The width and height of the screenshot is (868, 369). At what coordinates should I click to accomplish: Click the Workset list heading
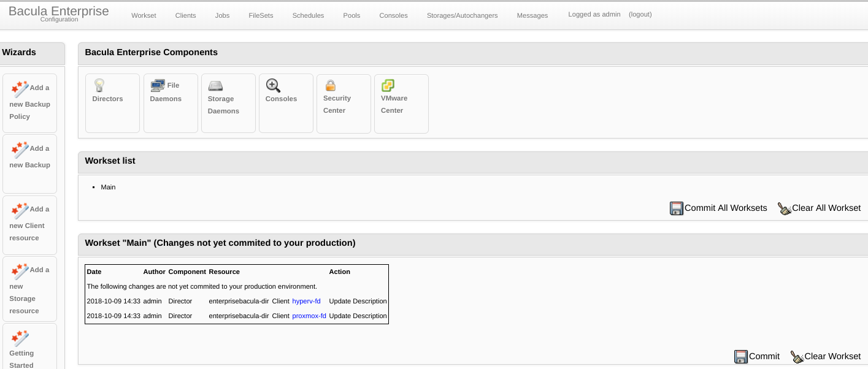click(x=110, y=161)
